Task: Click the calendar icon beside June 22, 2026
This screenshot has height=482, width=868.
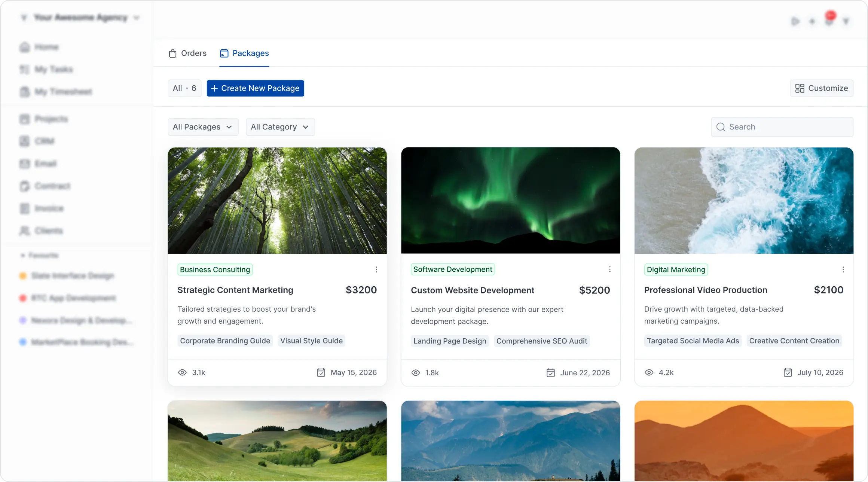Action: (551, 373)
